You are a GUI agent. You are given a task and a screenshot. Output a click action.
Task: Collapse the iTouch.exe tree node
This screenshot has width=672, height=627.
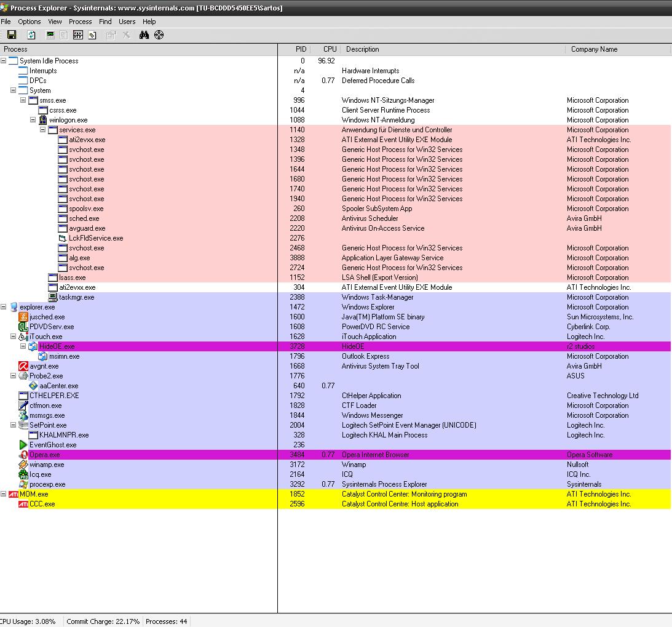pos(14,336)
